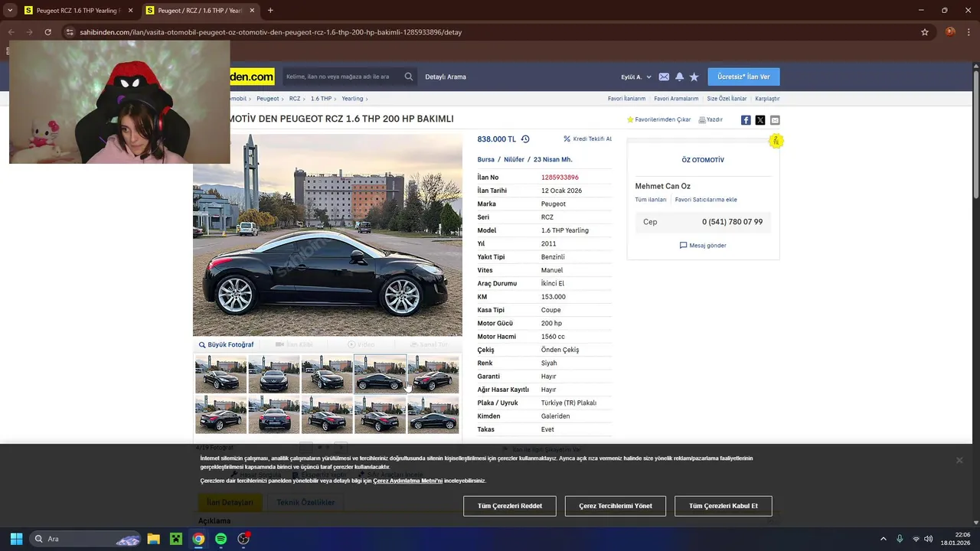The width and height of the screenshot is (980, 551).
Task: Open the notifications bell icon
Action: point(679,77)
